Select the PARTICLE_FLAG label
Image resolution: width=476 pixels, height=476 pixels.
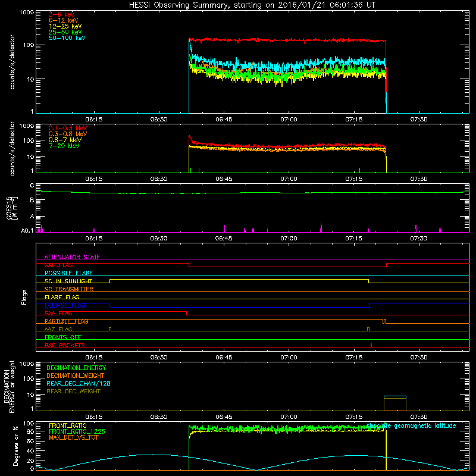[67, 321]
